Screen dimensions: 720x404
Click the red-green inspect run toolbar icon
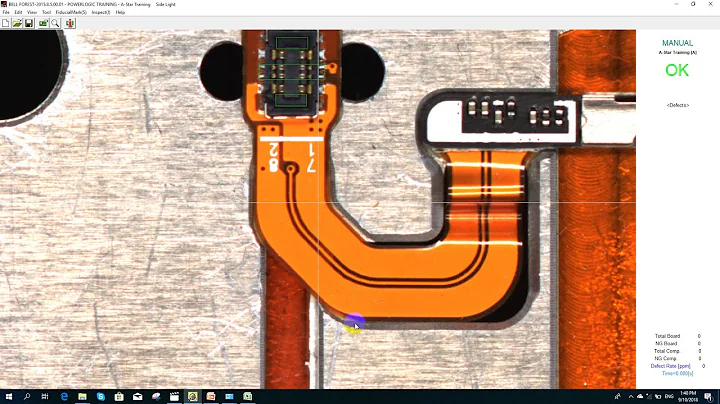pyautogui.click(x=70, y=23)
